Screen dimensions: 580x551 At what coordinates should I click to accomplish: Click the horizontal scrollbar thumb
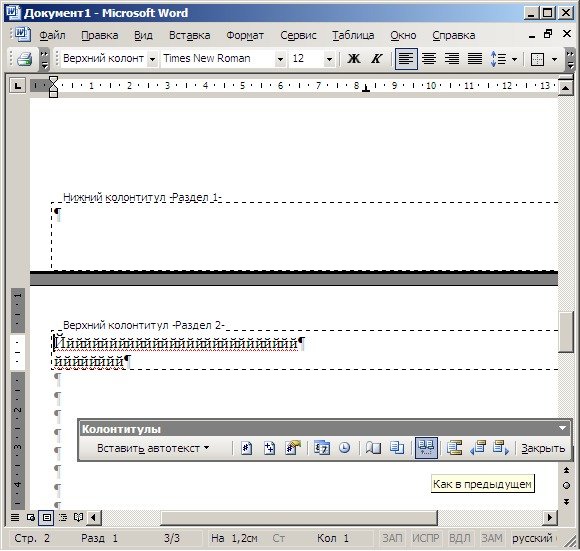click(x=299, y=517)
